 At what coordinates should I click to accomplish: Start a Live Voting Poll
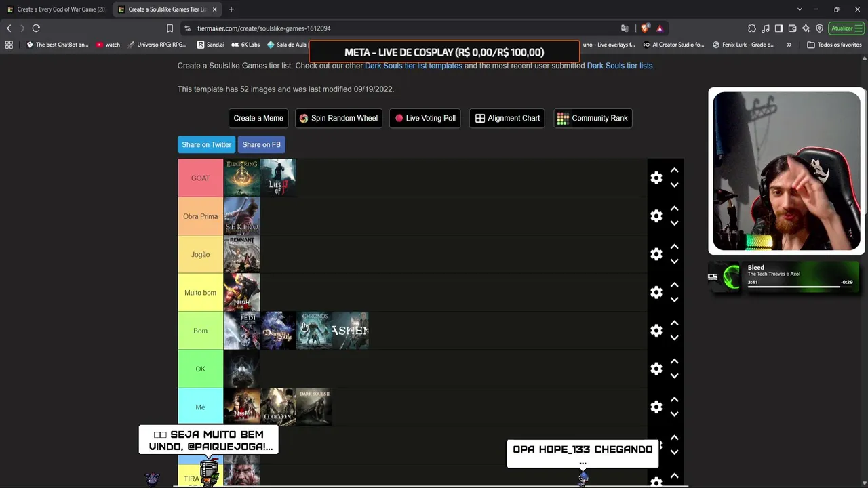(x=425, y=118)
